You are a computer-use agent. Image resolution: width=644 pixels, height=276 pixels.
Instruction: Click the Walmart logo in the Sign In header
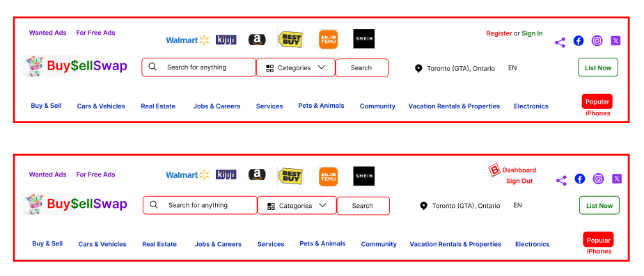pyautogui.click(x=188, y=40)
